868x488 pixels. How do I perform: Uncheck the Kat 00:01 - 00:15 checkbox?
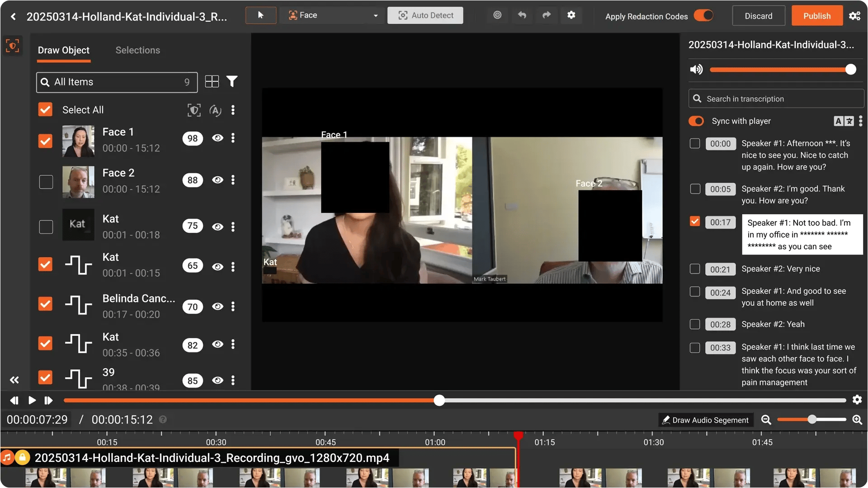[x=45, y=264]
